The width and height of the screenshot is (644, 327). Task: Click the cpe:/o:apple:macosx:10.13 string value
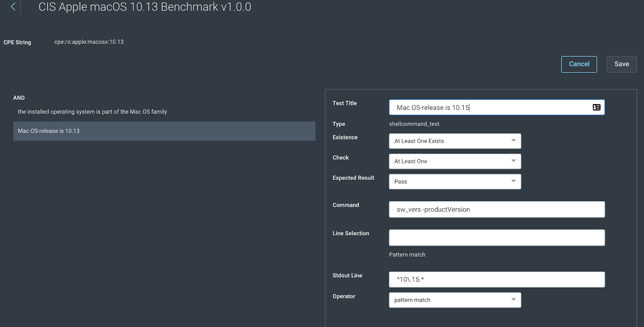[89, 42]
